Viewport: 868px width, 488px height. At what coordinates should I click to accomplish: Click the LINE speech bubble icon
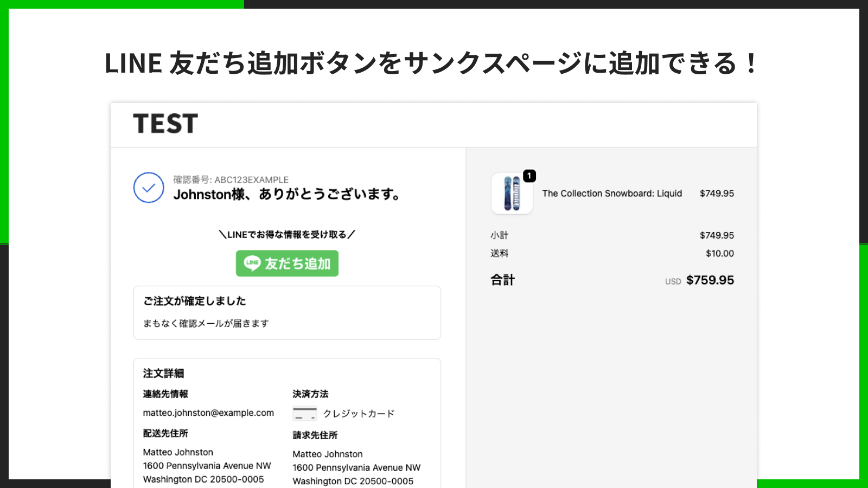pyautogui.click(x=252, y=263)
